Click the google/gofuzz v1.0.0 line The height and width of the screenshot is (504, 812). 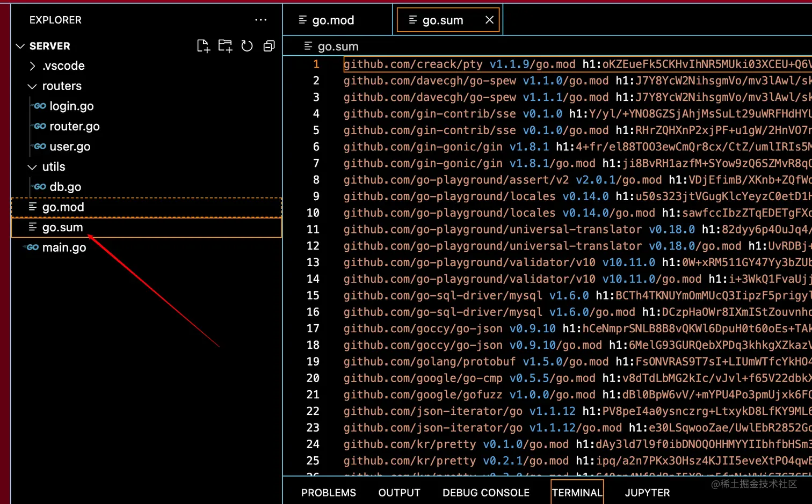pyautogui.click(x=577, y=395)
